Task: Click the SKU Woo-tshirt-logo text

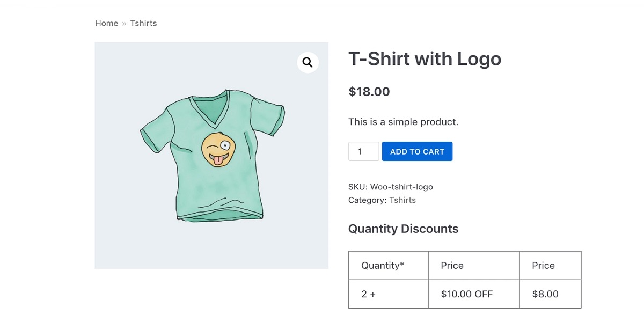Action: 390,187
